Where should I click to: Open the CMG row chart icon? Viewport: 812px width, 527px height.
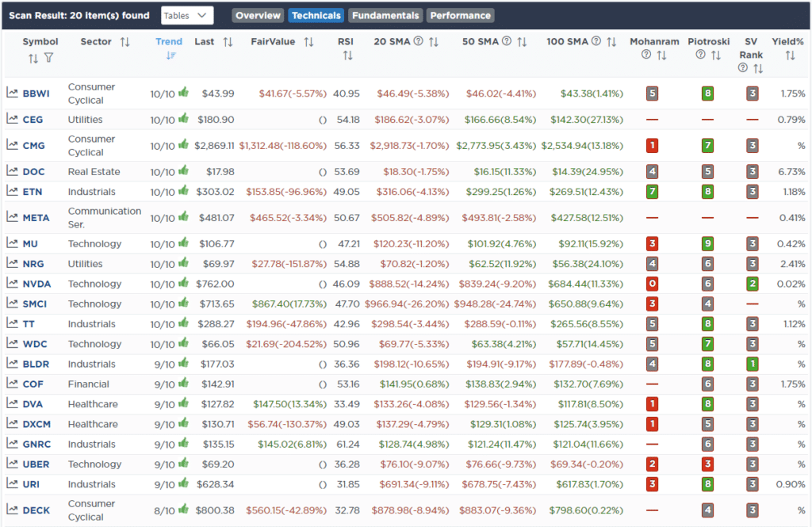click(x=12, y=144)
